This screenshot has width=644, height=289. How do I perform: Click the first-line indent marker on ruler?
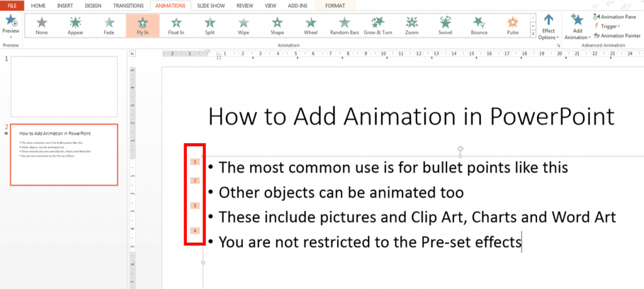pos(208,52)
